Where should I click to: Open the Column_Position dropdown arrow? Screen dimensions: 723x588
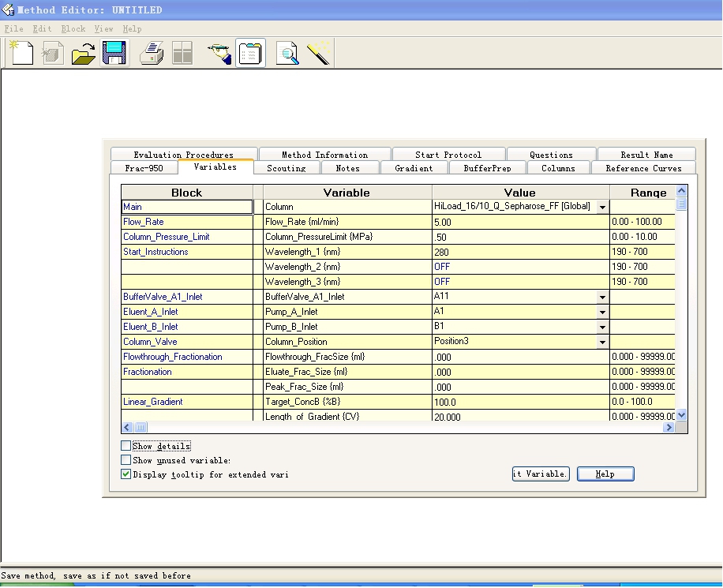coord(602,343)
